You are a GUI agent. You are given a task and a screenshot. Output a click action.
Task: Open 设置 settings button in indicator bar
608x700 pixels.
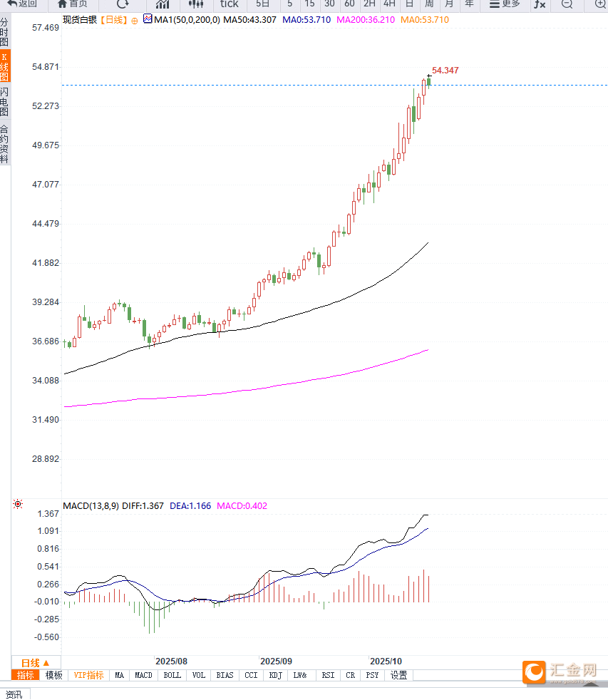399,675
